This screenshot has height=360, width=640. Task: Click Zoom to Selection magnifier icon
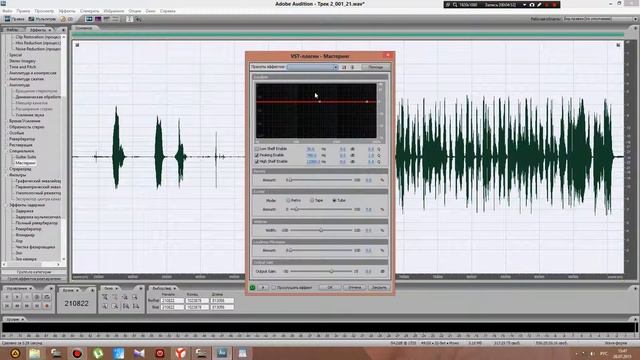coord(135,298)
